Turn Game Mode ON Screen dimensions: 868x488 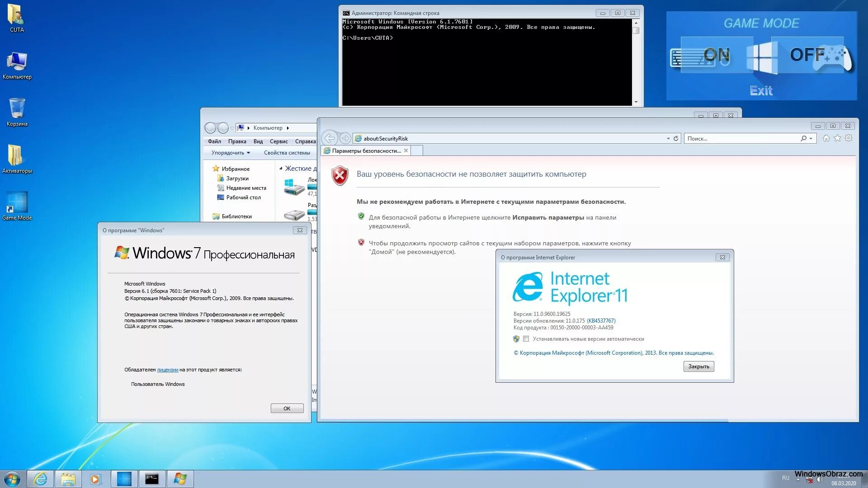pyautogui.click(x=717, y=55)
